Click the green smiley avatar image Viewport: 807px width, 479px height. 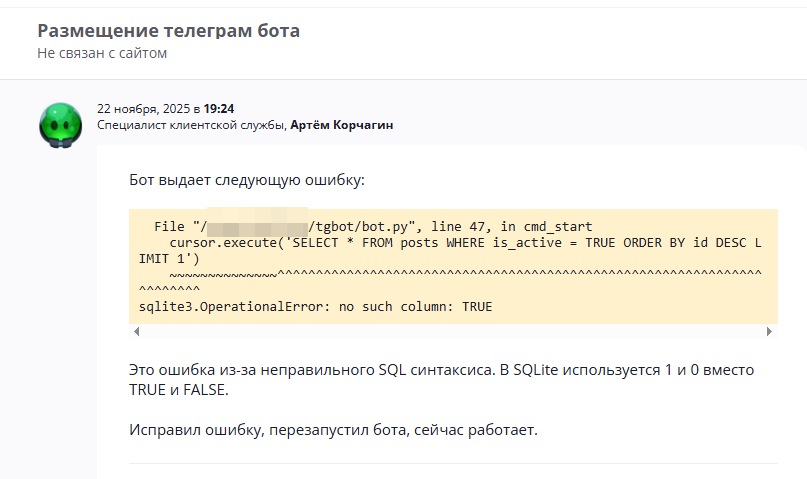[x=60, y=125]
